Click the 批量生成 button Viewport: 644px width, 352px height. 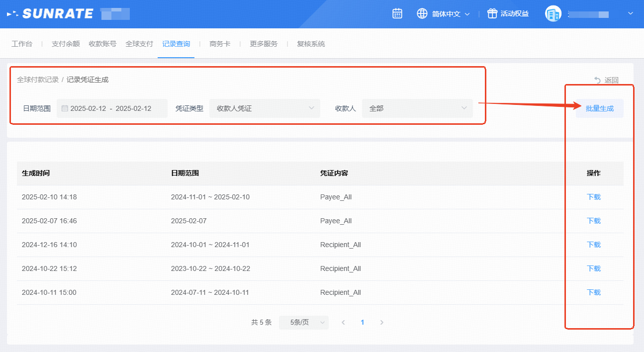point(599,108)
